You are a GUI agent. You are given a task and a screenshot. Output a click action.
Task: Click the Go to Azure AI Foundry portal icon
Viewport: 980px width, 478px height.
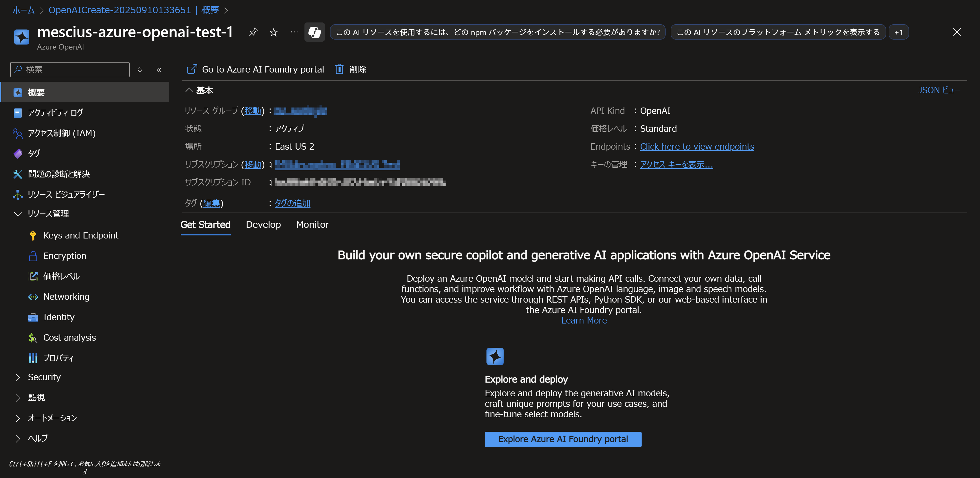click(192, 69)
